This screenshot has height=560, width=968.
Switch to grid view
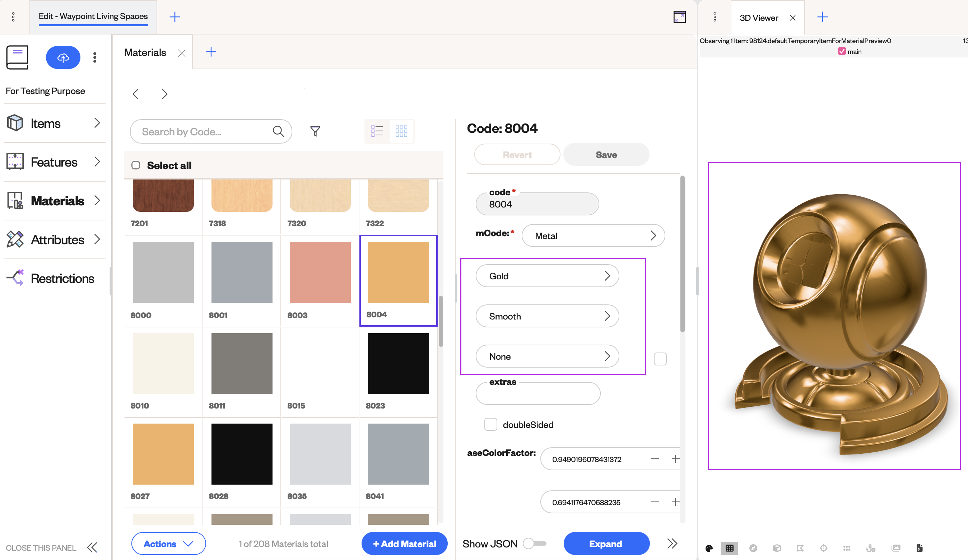(x=401, y=131)
